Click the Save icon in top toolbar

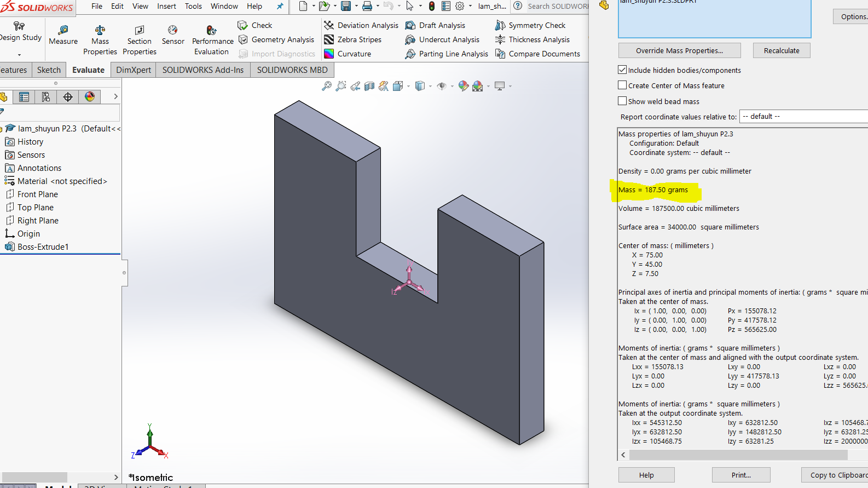(x=346, y=6)
